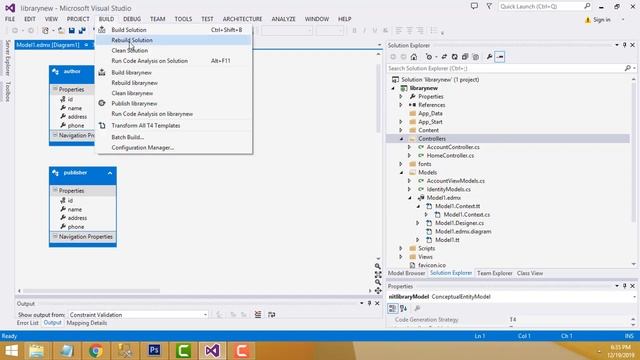The image size is (640, 360).
Task: Open Chrome from the taskbar
Action: tap(96, 351)
